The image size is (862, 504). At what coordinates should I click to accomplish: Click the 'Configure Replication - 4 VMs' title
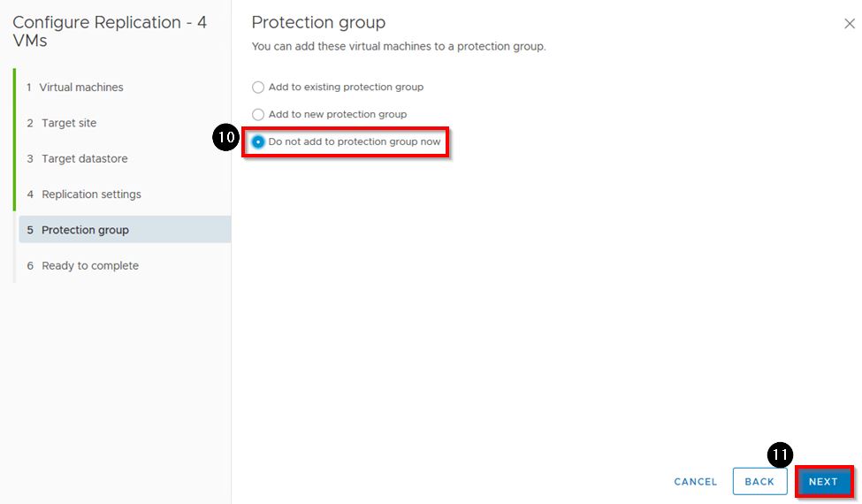(x=110, y=31)
